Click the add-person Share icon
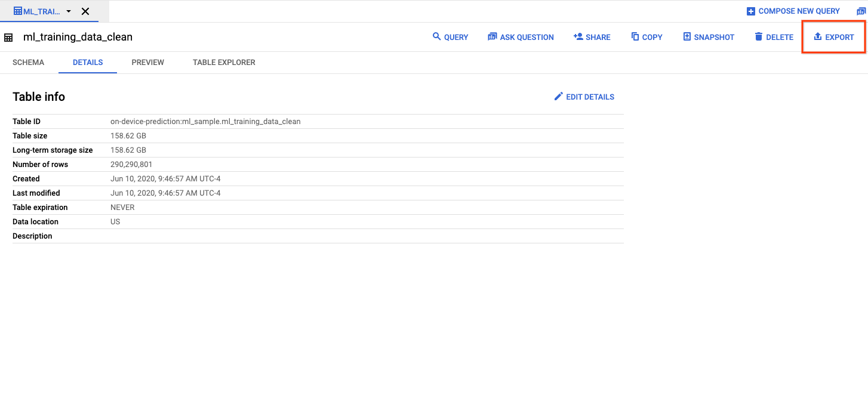The image size is (868, 420). [578, 37]
